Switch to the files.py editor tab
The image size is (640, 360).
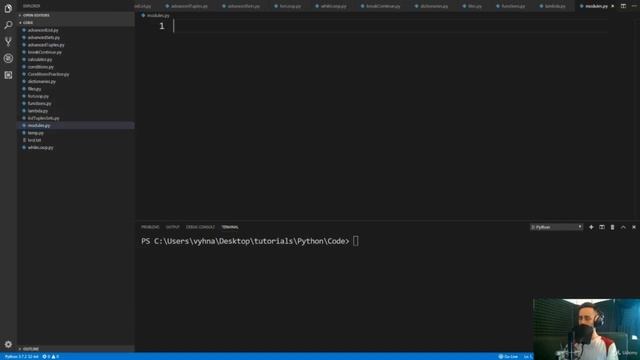click(x=472, y=6)
